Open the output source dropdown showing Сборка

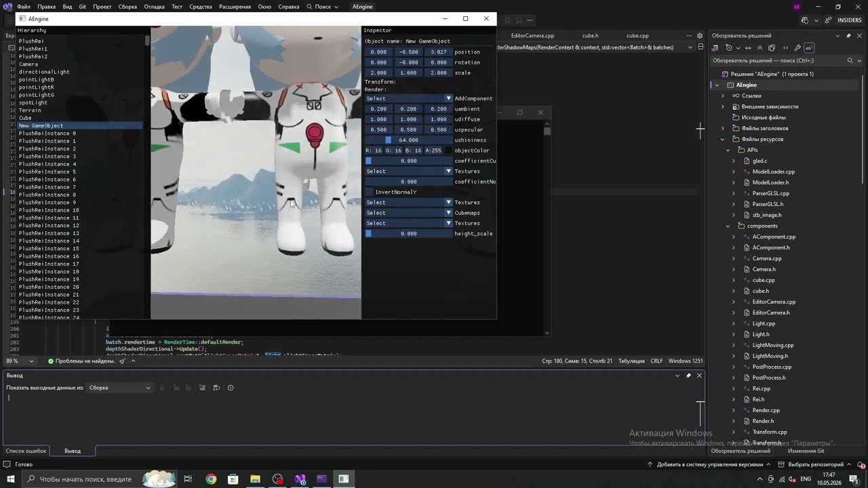[119, 388]
